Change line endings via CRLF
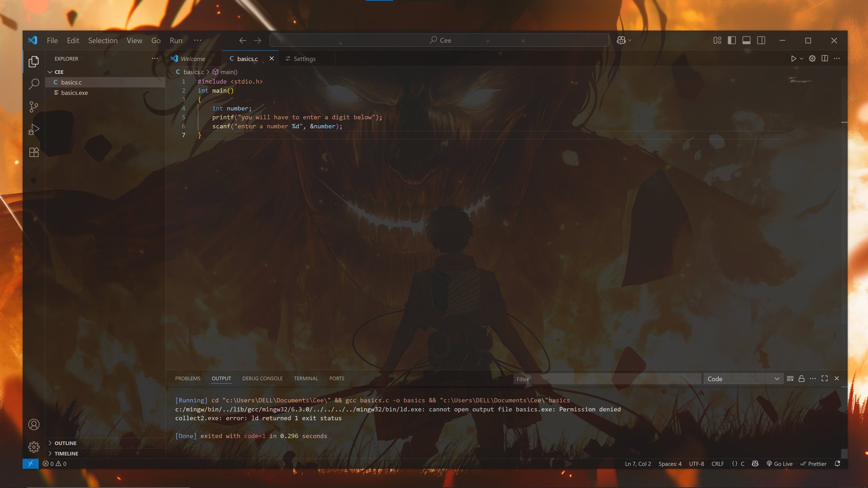The width and height of the screenshot is (868, 488). (718, 464)
